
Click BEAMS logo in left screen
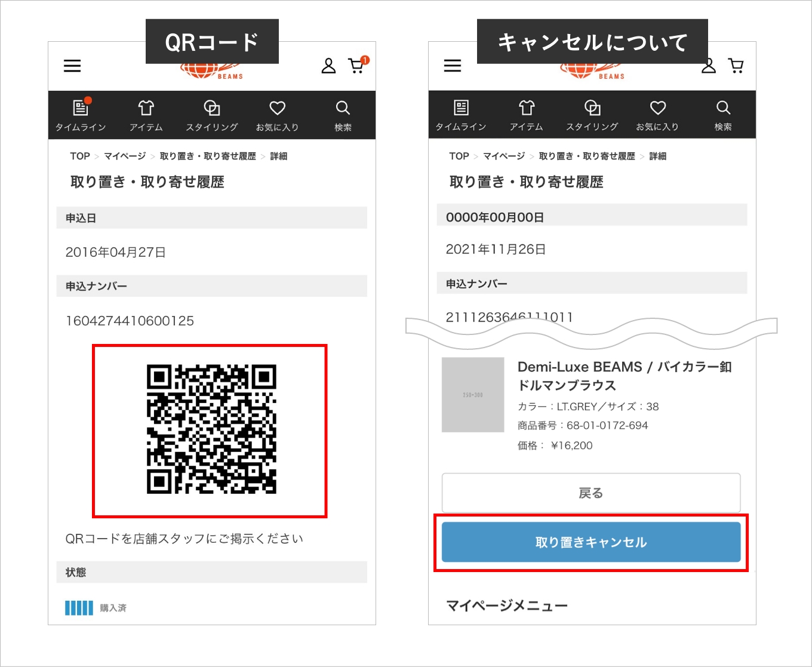coord(212,72)
